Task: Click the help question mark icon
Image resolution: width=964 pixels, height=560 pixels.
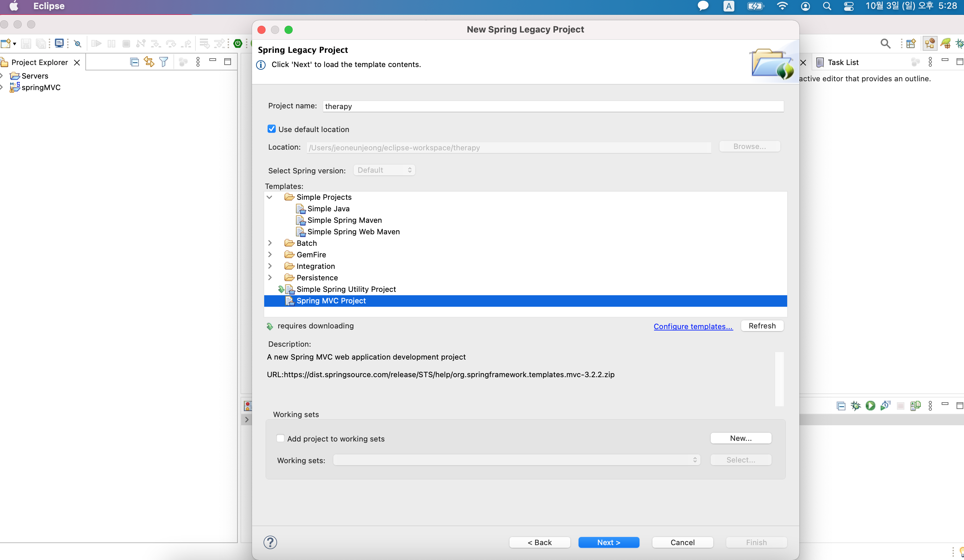Action: pos(270,542)
